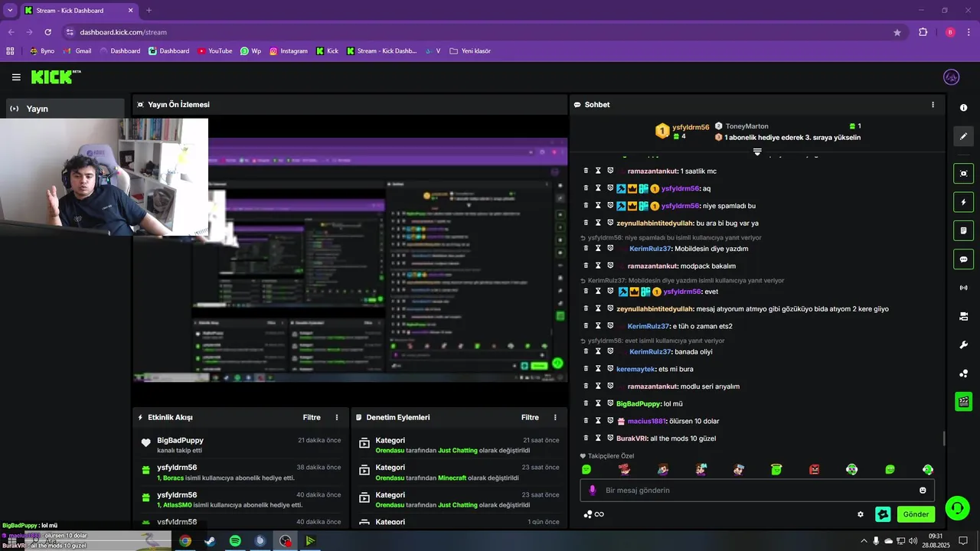Image resolution: width=980 pixels, height=551 pixels.
Task: Open Gmail bookmark
Action: (77, 51)
